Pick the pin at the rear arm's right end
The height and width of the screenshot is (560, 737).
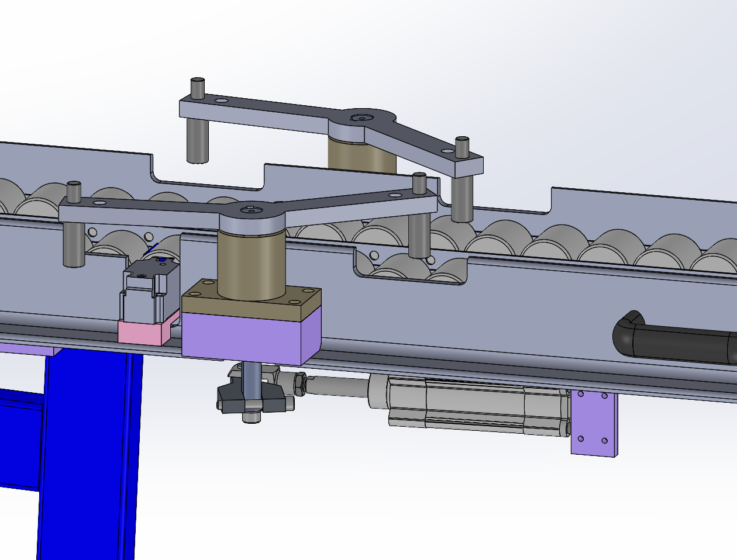[x=462, y=179]
